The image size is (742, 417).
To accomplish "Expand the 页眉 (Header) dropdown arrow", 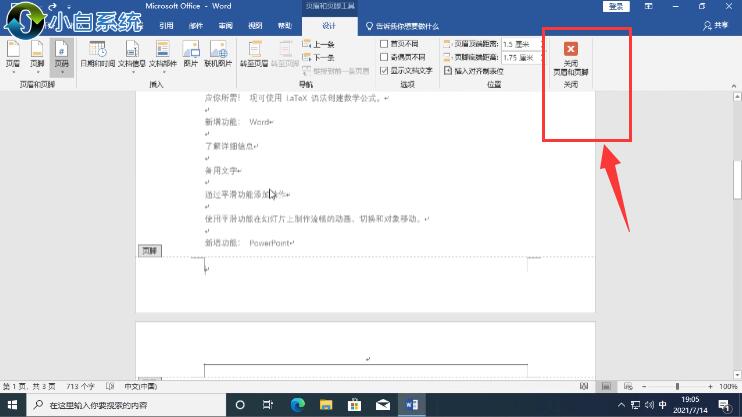I will [13, 72].
